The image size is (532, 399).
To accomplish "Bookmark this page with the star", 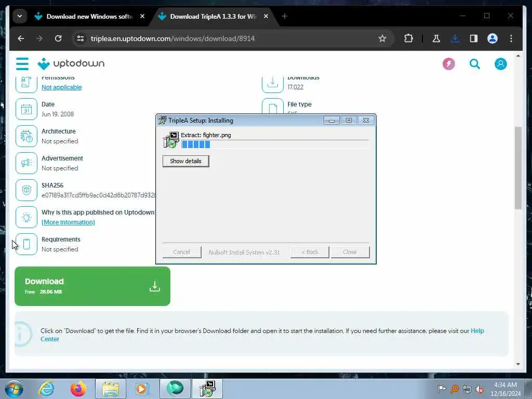I will [382, 38].
